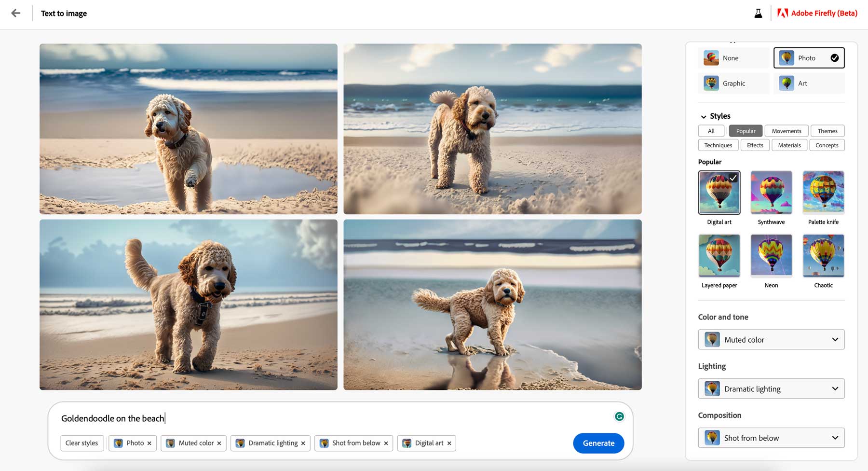Remove the Dramatic lighting tag

pyautogui.click(x=303, y=443)
